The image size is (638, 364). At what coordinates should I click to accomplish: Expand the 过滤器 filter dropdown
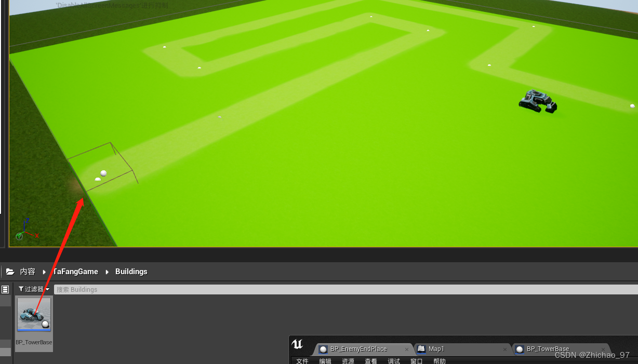[47, 289]
